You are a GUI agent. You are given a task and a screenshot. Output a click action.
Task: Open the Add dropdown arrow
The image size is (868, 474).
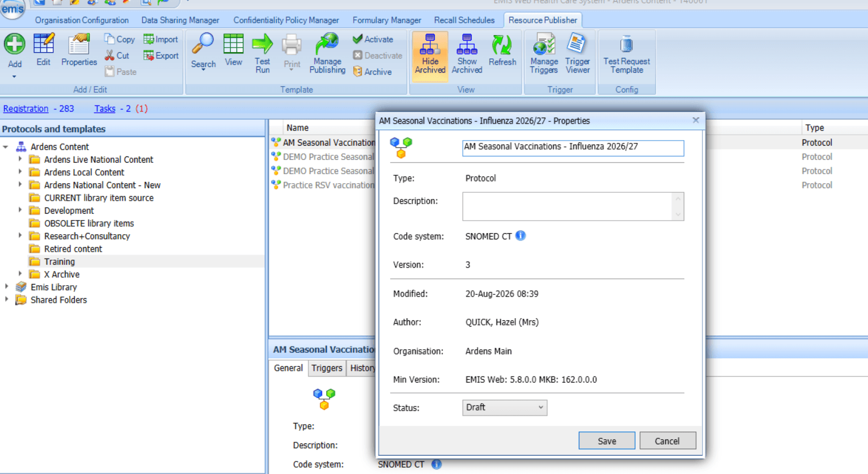[x=14, y=77]
